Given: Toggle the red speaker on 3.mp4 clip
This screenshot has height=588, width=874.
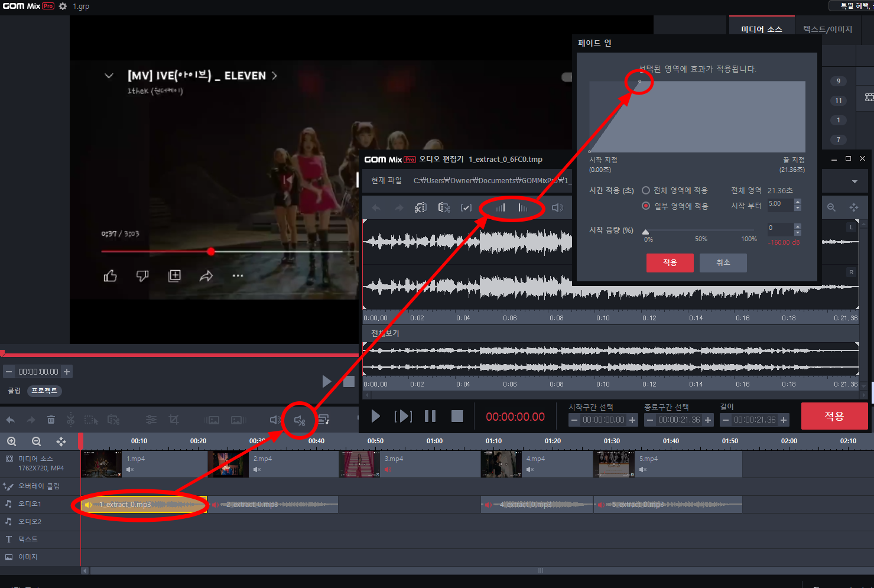Looking at the screenshot, I should 388,470.
